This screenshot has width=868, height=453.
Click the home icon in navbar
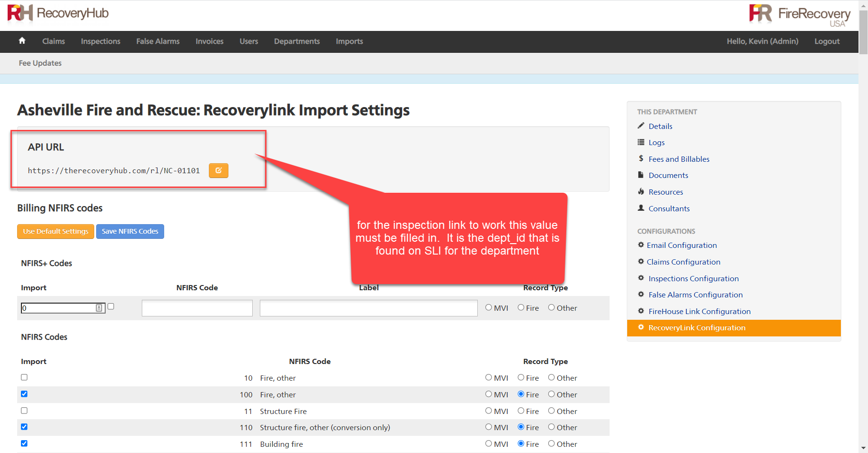(22, 41)
